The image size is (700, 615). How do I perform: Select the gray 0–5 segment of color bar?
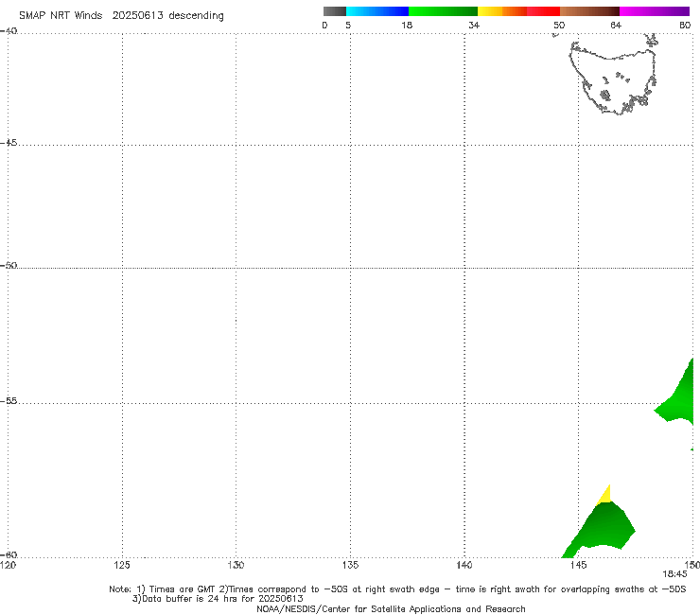335,11
